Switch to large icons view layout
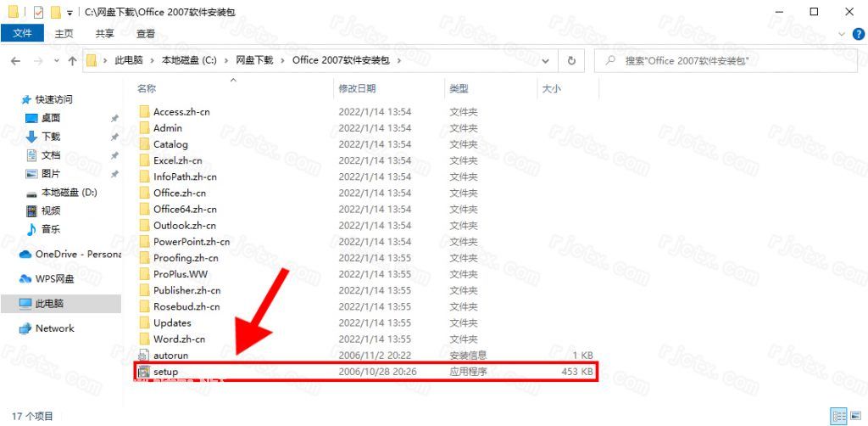The height and width of the screenshot is (426, 868). (x=854, y=416)
